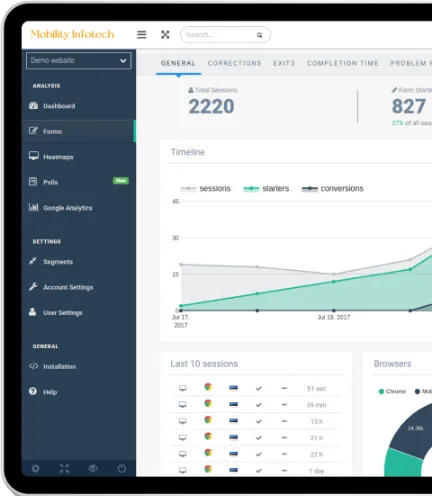Click the Help question mark icon
This screenshot has height=496, width=432.
click(33, 391)
